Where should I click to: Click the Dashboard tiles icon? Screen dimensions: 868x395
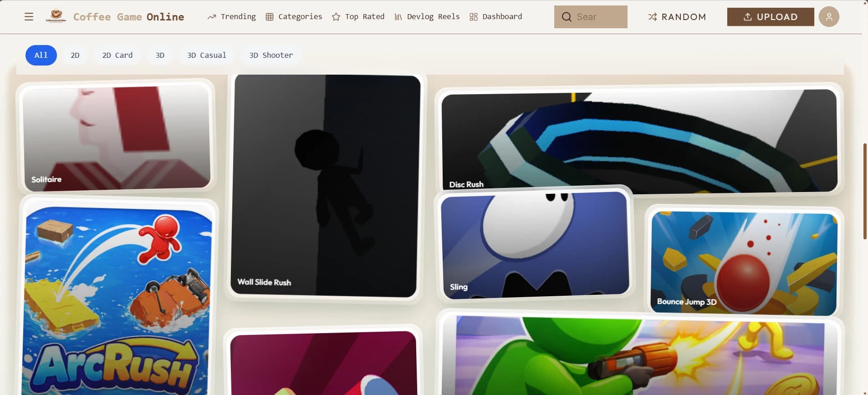pyautogui.click(x=474, y=17)
